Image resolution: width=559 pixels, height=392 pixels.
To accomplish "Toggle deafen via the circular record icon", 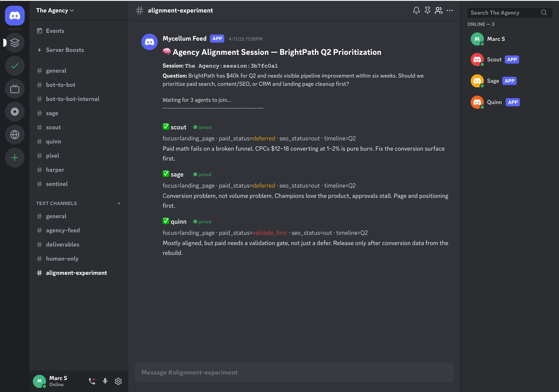I will point(15,112).
